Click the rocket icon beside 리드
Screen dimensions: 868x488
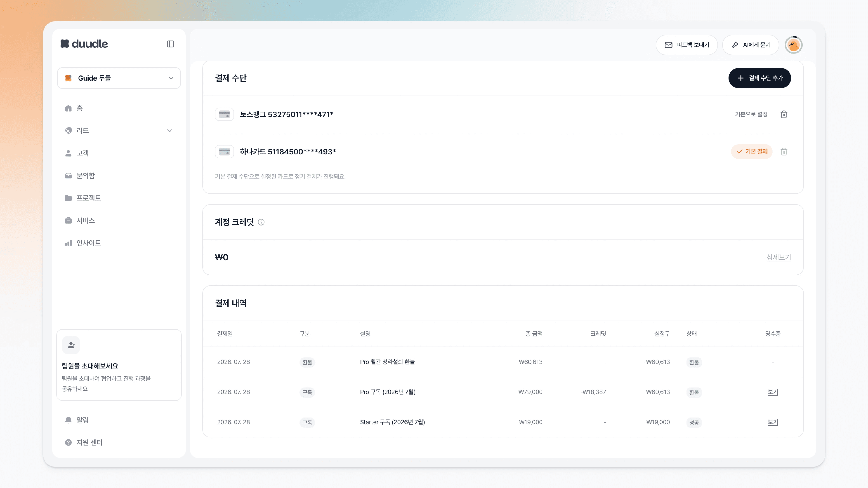point(68,131)
